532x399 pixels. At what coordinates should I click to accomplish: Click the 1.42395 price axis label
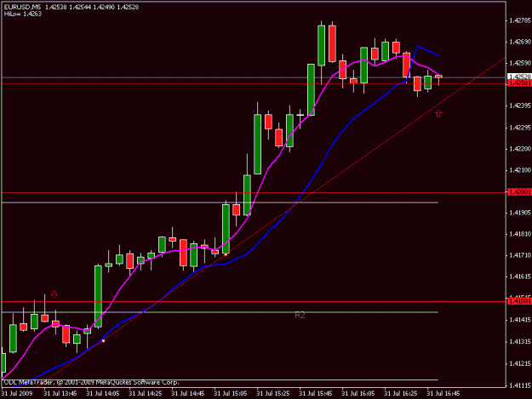pyautogui.click(x=520, y=105)
